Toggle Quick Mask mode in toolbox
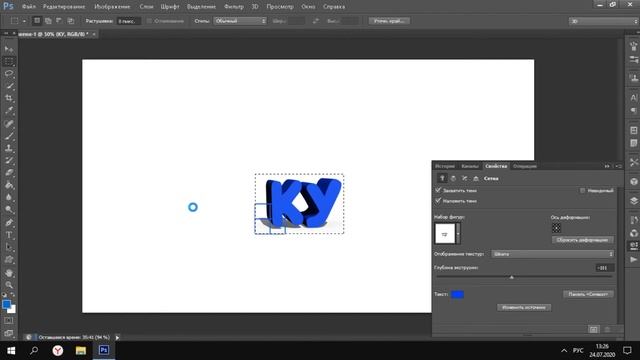The image size is (640, 360). [x=9, y=321]
